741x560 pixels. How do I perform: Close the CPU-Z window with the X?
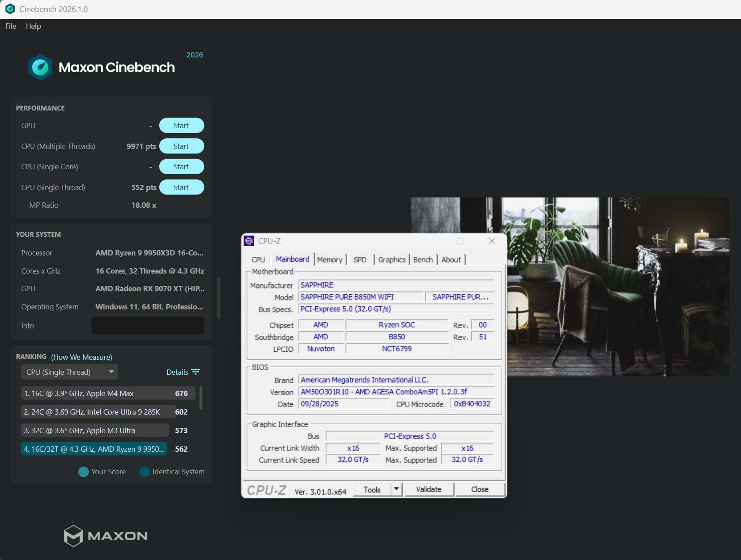pos(492,241)
